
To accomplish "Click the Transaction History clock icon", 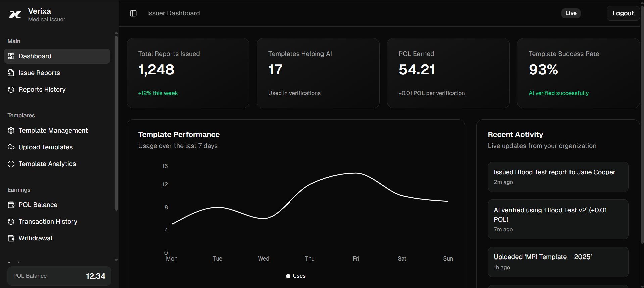I will (11, 221).
